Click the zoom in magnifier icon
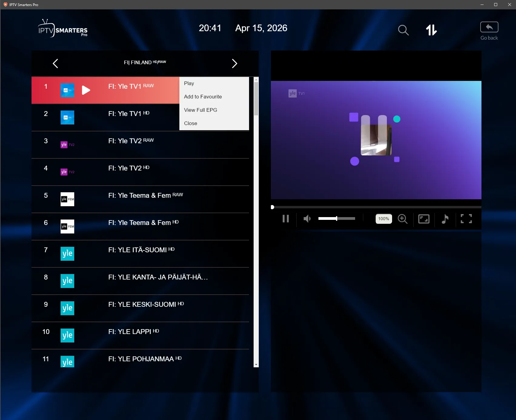This screenshot has height=420, width=516. click(x=403, y=219)
